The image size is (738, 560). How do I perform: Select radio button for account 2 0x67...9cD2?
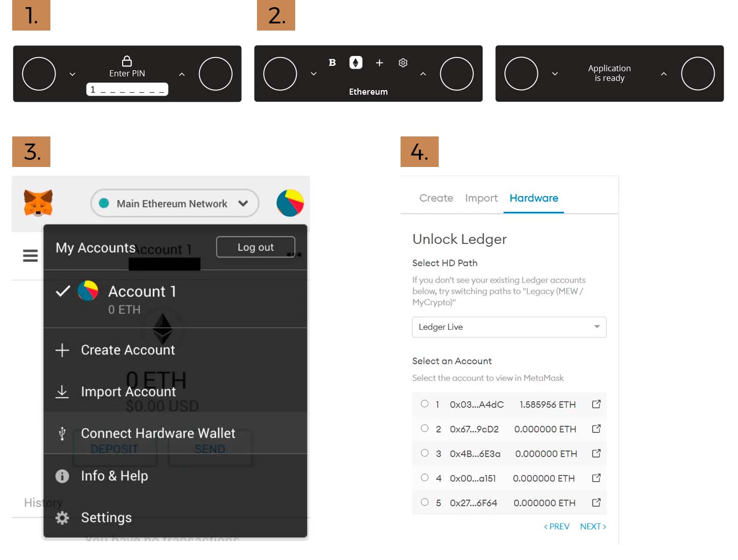(x=424, y=428)
